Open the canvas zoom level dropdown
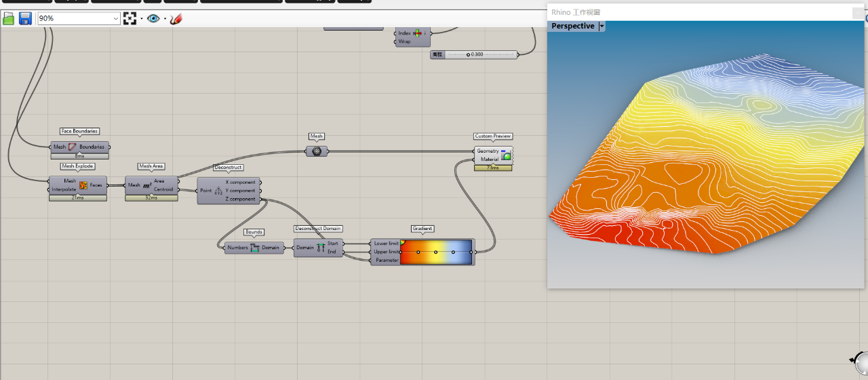 116,19
